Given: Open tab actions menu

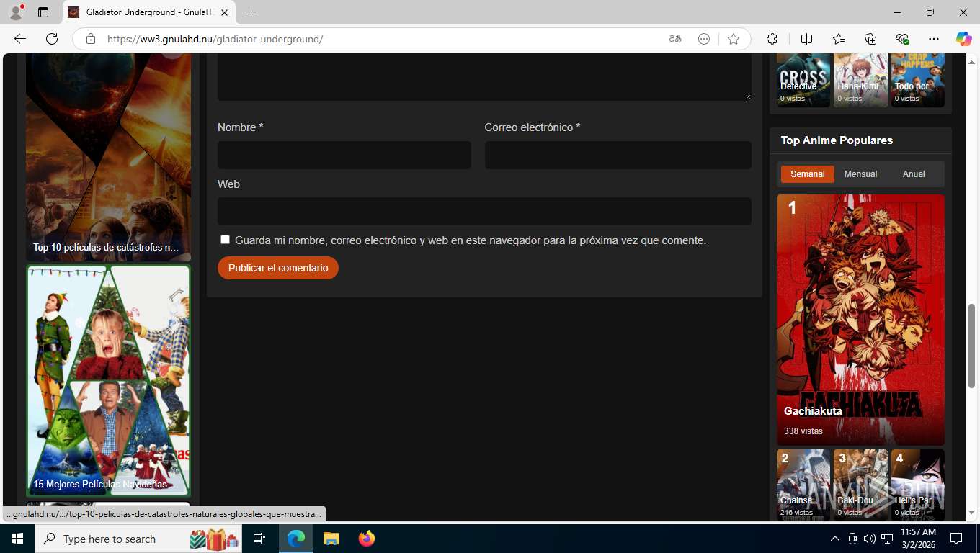Looking at the screenshot, I should 43,12.
